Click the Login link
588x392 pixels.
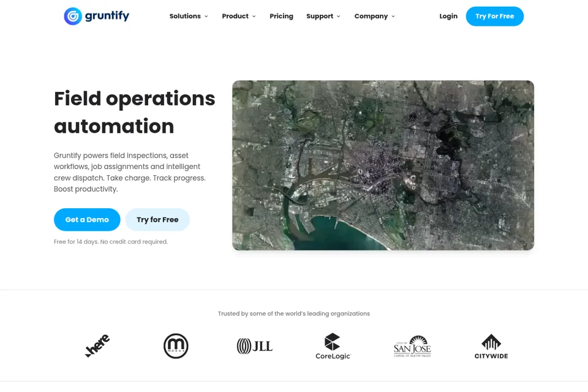point(448,16)
